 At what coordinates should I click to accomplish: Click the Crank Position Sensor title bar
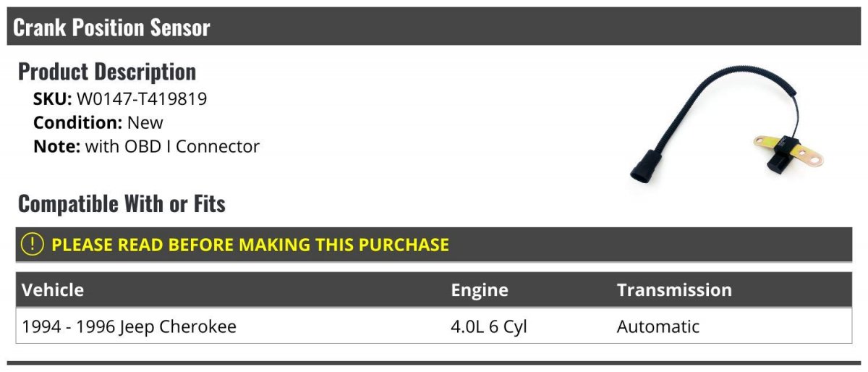coord(112,28)
